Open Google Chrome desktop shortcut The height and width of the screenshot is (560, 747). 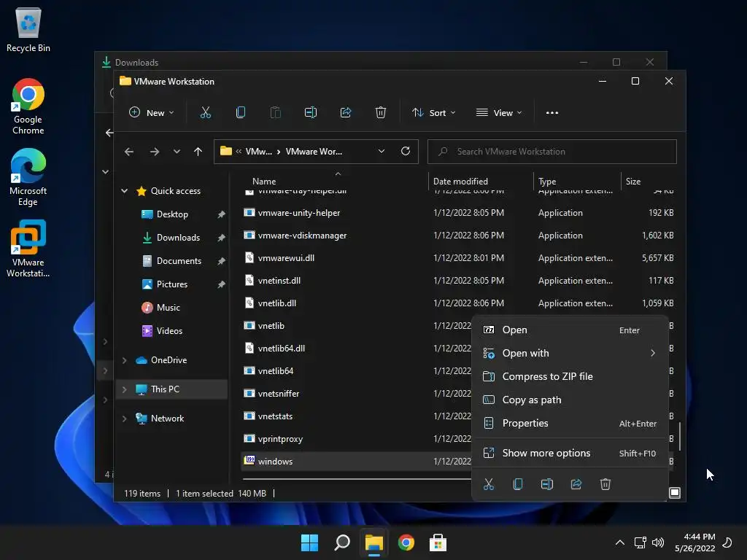pyautogui.click(x=28, y=106)
